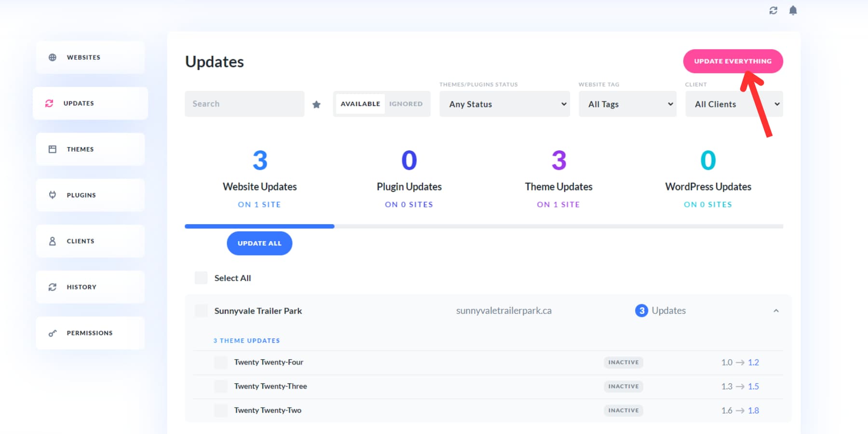Switch to Available updates toggle
Viewport: 868px width, 434px height.
[x=360, y=104]
